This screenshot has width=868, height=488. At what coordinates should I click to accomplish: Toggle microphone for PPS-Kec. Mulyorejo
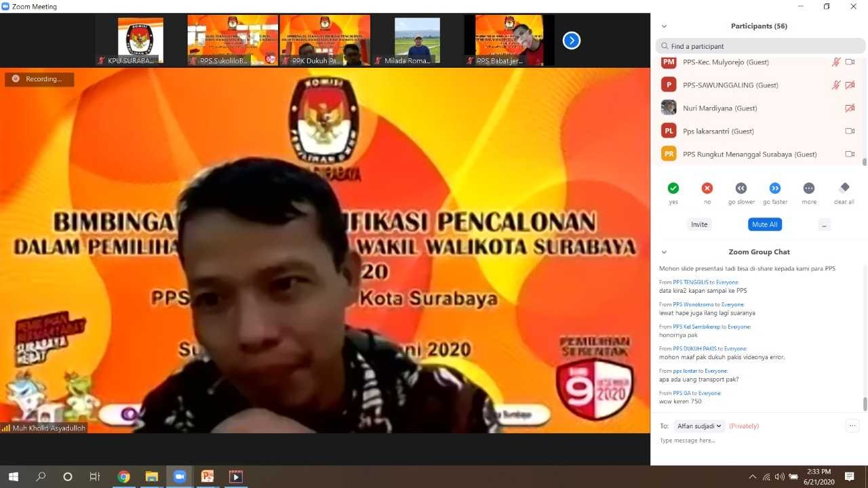pos(836,62)
